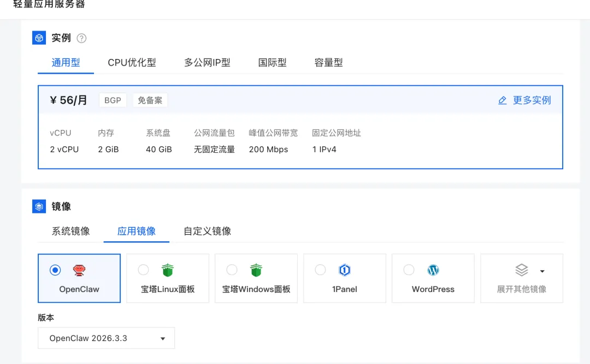Click the OpenClaw card label

(79, 289)
